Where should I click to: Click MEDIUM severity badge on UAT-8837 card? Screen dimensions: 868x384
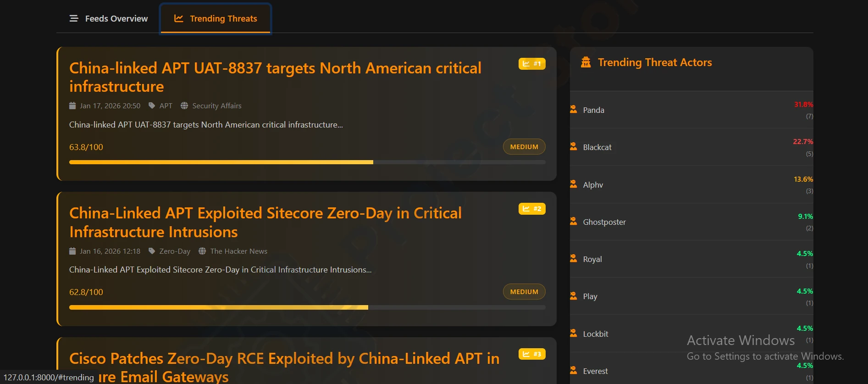click(x=524, y=147)
